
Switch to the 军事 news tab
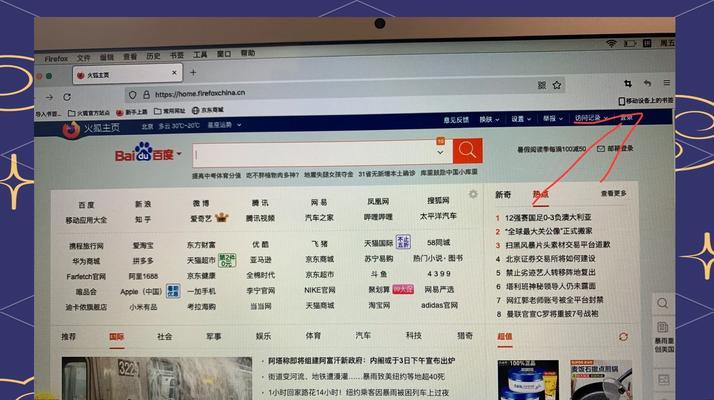(x=214, y=336)
